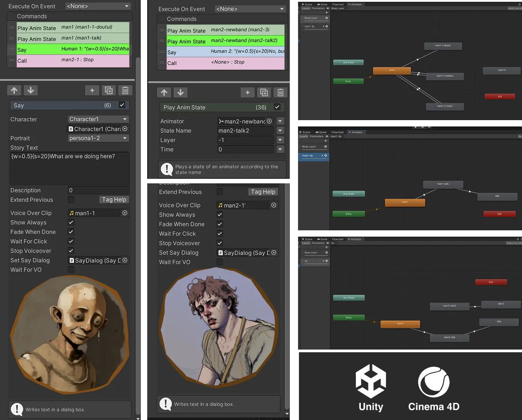Image resolution: width=522 pixels, height=420 pixels.
Task: Click the Story Text field with 'What are we doing here?'
Action: click(x=70, y=168)
